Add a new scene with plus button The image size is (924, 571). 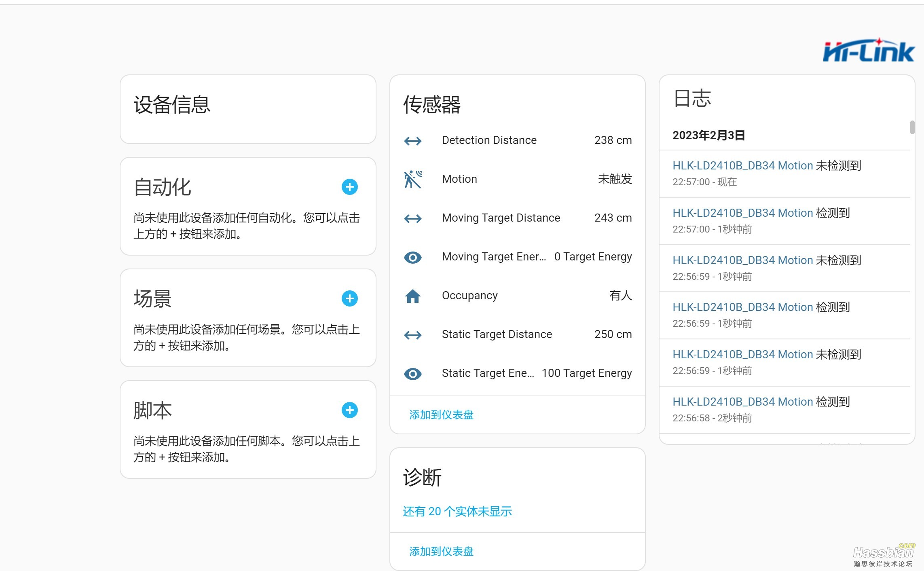click(x=349, y=298)
